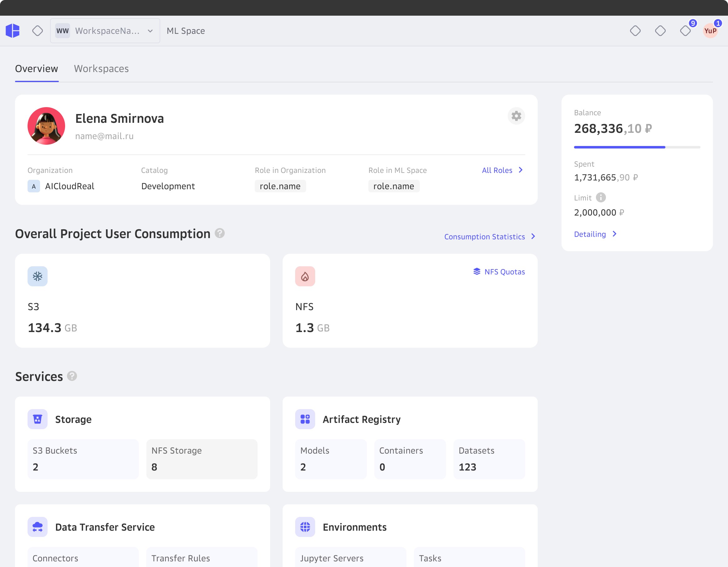The height and width of the screenshot is (567, 728).
Task: Switch to the Workspaces tab
Action: click(101, 69)
